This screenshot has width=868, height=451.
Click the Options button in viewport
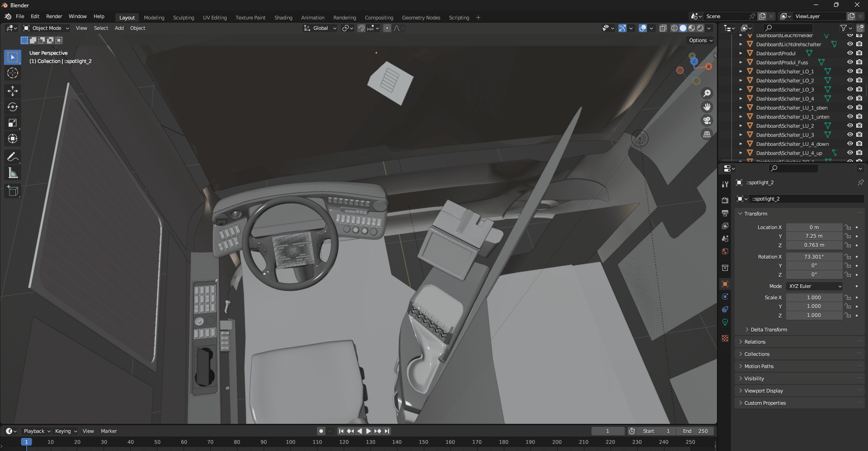pos(700,40)
